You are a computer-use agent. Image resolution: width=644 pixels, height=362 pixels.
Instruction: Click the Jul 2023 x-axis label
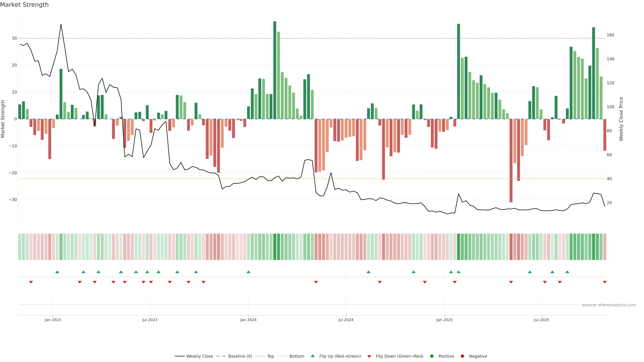point(150,320)
